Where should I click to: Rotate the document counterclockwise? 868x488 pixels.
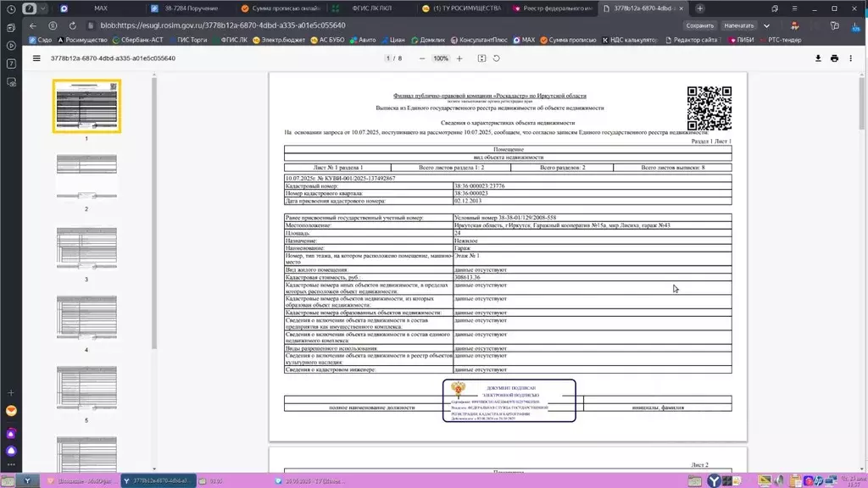pyautogui.click(x=497, y=58)
